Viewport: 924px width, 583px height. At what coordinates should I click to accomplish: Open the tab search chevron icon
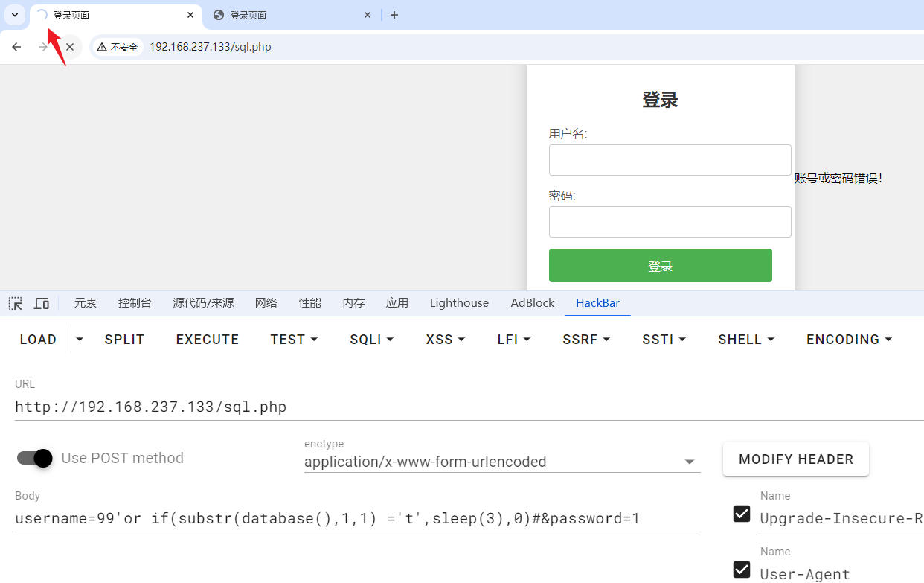tap(15, 15)
